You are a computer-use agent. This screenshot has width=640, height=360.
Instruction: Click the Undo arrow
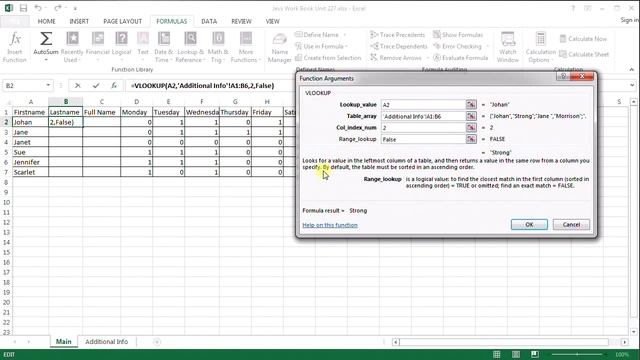click(38, 8)
